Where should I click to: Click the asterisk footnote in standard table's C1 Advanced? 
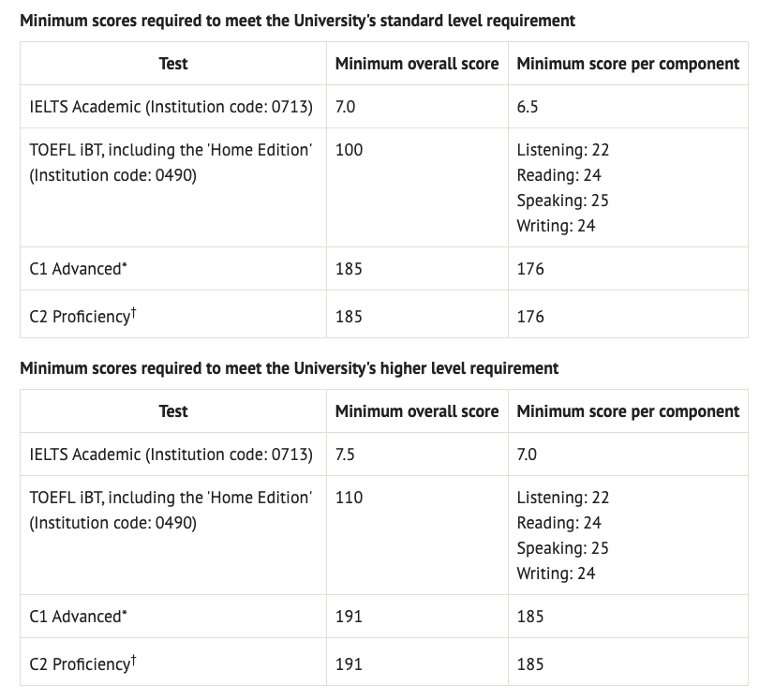coord(125,267)
